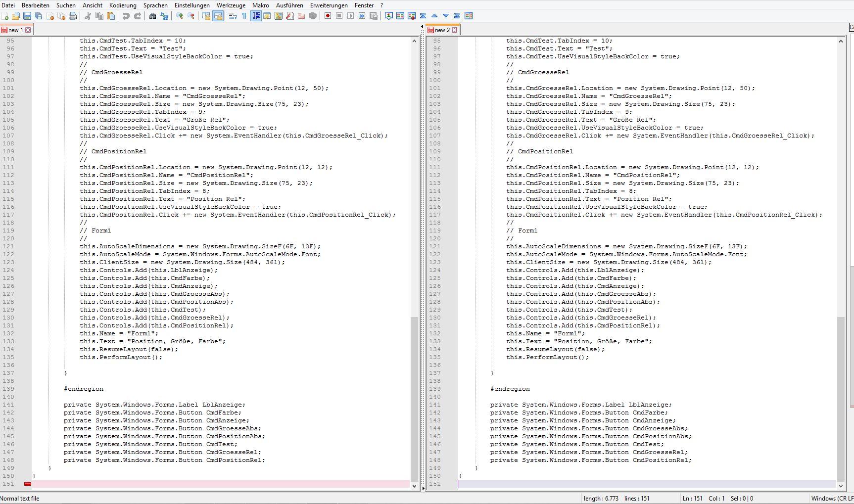This screenshot has width=854, height=504.
Task: Go to next difference down arrow
Action: [446, 16]
